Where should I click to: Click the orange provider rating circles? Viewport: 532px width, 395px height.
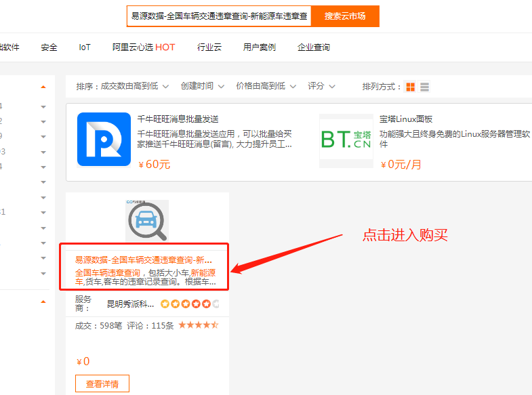[190, 304]
